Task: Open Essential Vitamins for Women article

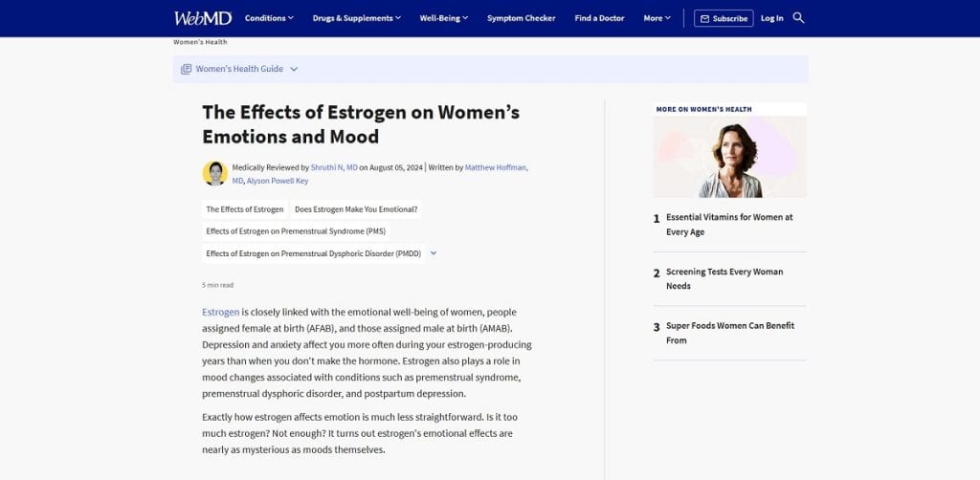Action: [728, 225]
